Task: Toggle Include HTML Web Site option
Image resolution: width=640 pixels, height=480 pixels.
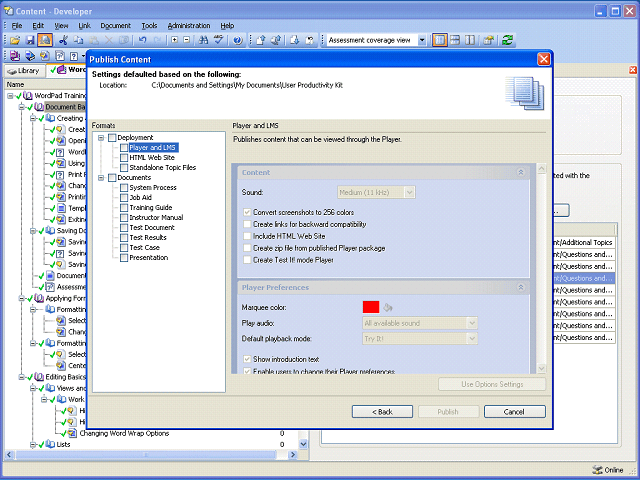Action: pos(247,236)
